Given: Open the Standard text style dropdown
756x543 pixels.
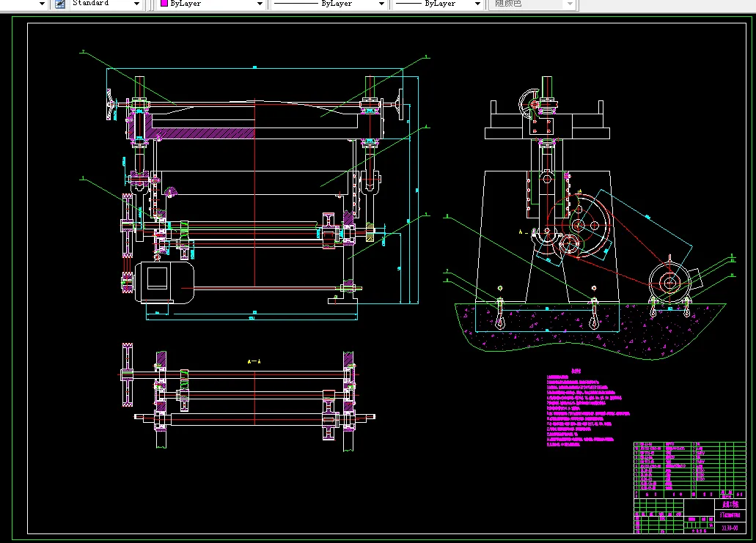Looking at the screenshot, I should [x=136, y=4].
